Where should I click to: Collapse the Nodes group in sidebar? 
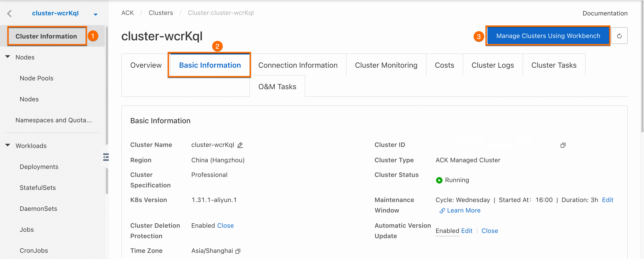tap(8, 57)
